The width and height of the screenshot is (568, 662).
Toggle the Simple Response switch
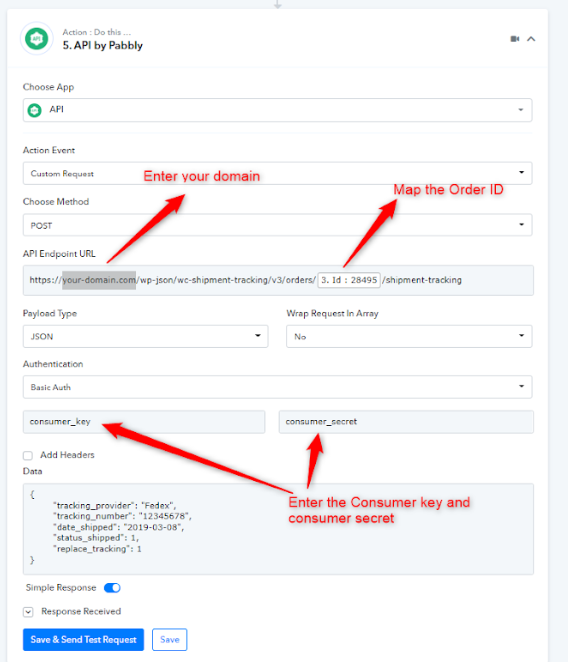[112, 588]
